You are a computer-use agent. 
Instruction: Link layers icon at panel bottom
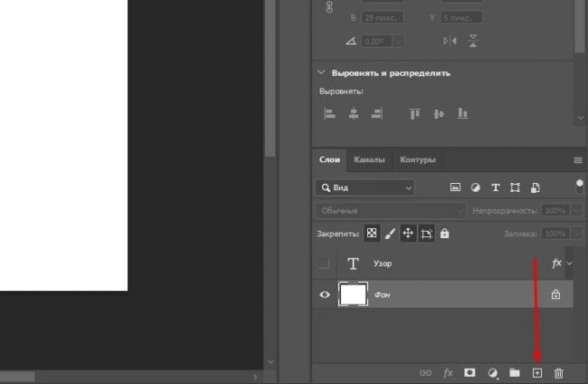tap(425, 373)
